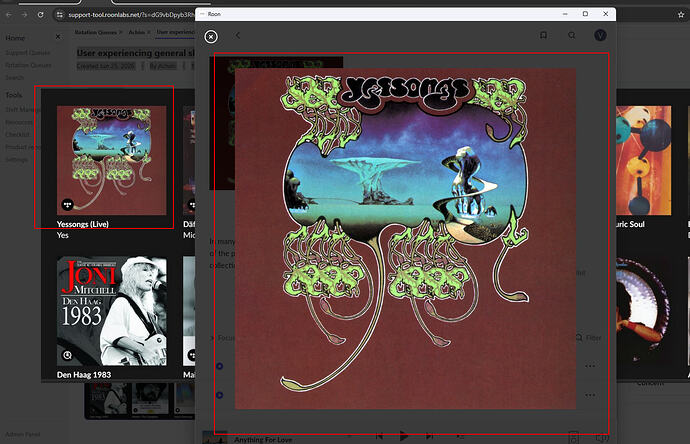Go back using Roon's back arrow
690x444 pixels.
[x=238, y=35]
